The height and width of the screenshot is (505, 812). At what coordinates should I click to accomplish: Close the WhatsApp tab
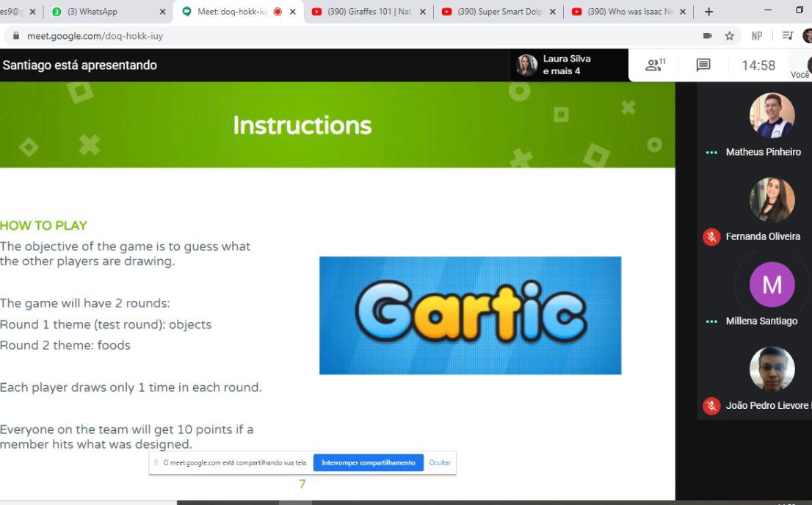coord(162,12)
